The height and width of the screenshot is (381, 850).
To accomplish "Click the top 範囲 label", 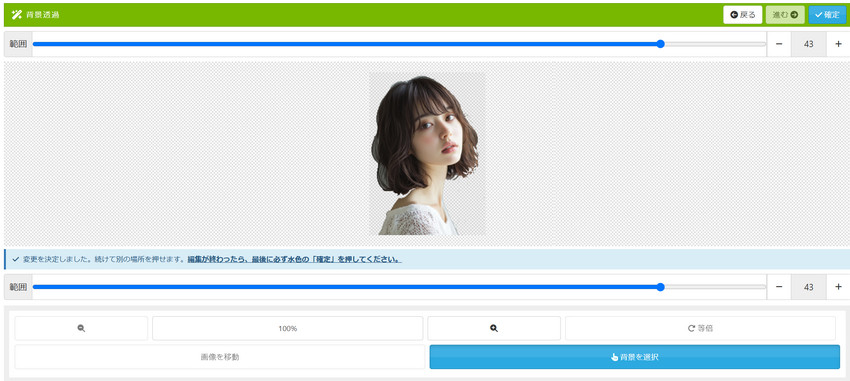I will pyautogui.click(x=18, y=44).
